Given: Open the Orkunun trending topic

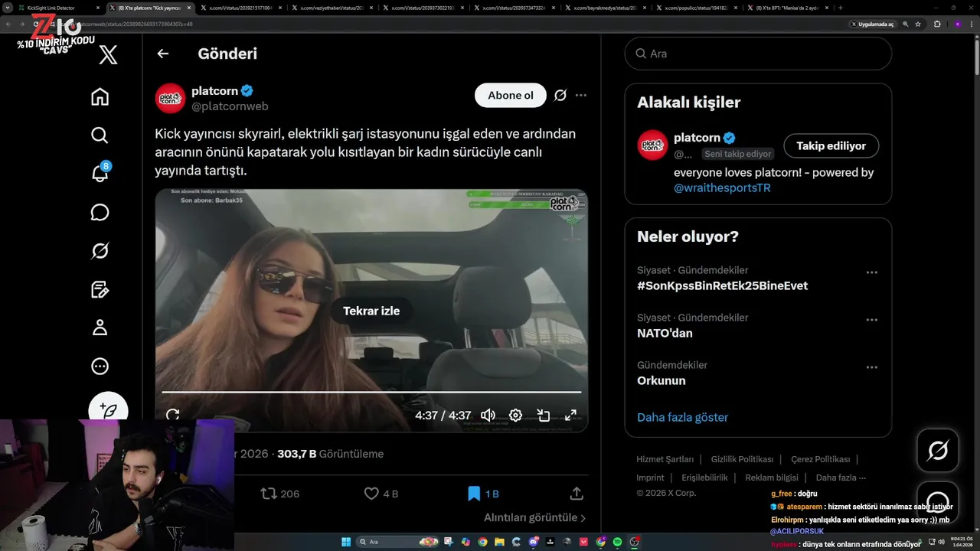Looking at the screenshot, I should point(661,381).
